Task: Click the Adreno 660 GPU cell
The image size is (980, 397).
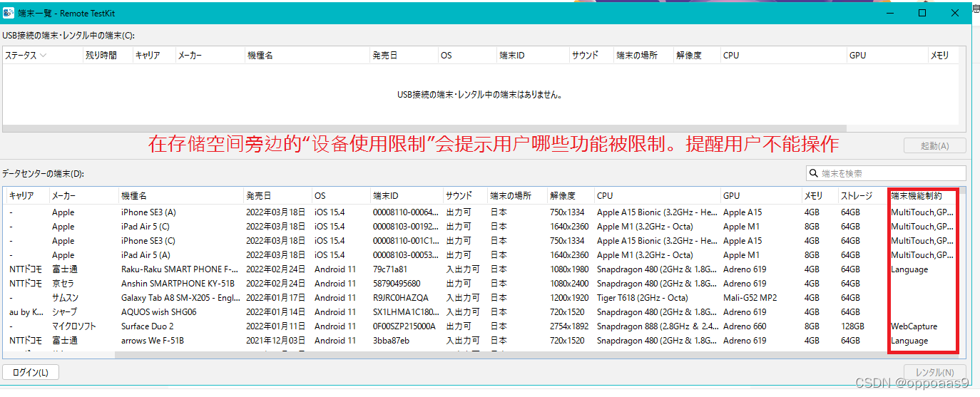Action: pos(744,326)
